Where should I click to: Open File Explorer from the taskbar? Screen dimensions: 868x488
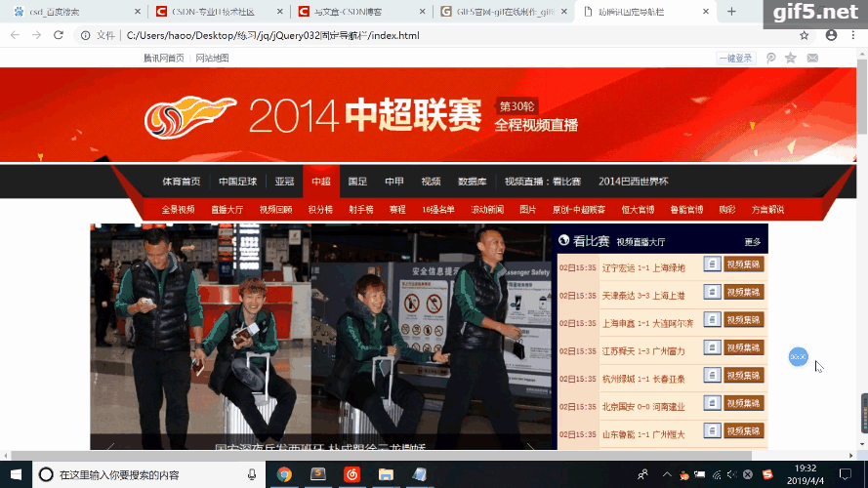(x=386, y=474)
